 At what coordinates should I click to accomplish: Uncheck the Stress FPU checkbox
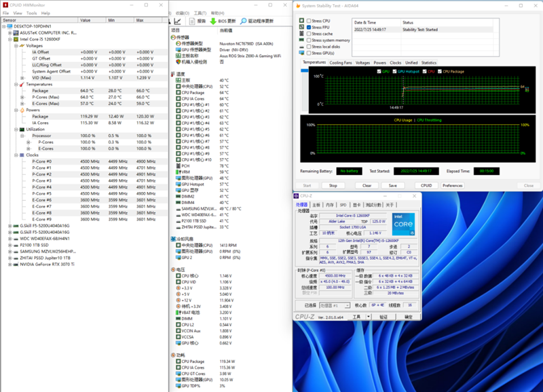(x=309, y=27)
